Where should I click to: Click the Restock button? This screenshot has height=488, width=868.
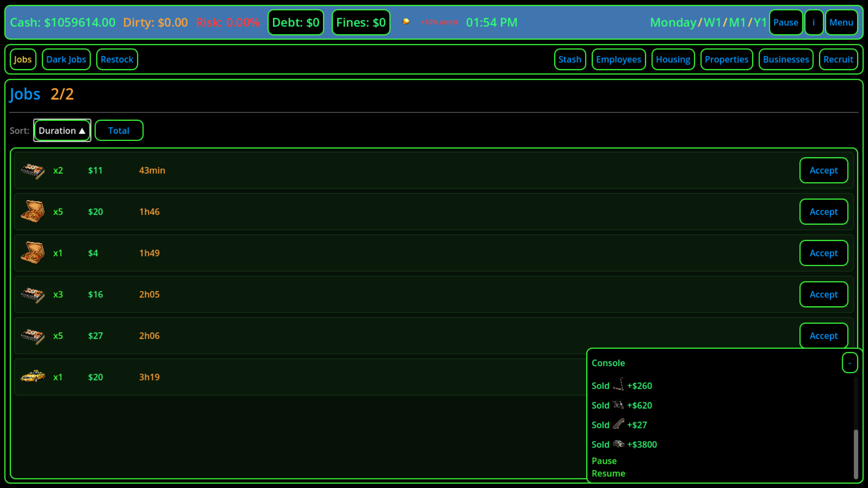pyautogui.click(x=117, y=59)
